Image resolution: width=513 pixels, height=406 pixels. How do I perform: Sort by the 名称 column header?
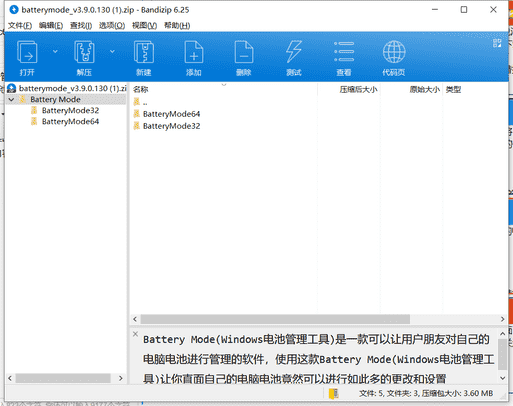(x=140, y=89)
